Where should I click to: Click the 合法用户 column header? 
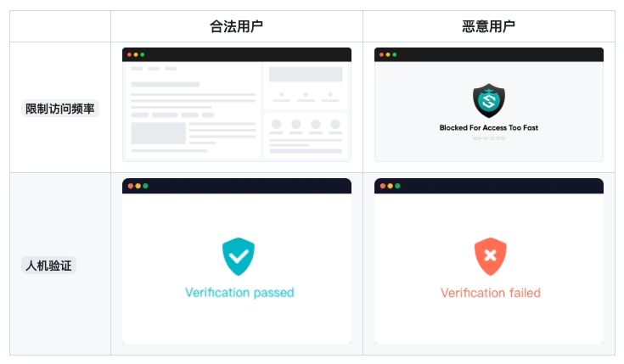tap(236, 26)
